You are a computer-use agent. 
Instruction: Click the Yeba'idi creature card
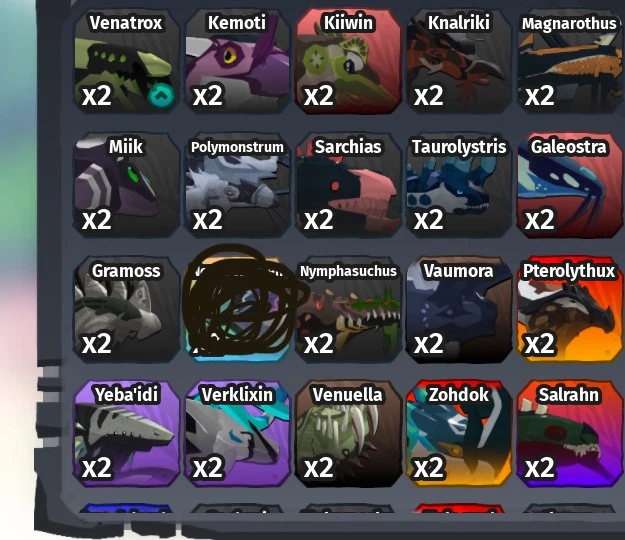coord(127,434)
